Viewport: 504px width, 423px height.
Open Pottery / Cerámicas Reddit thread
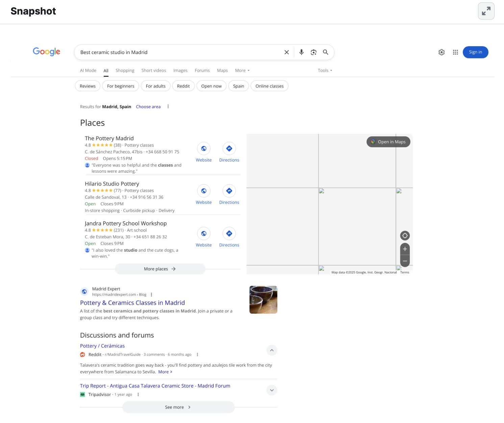click(x=102, y=346)
